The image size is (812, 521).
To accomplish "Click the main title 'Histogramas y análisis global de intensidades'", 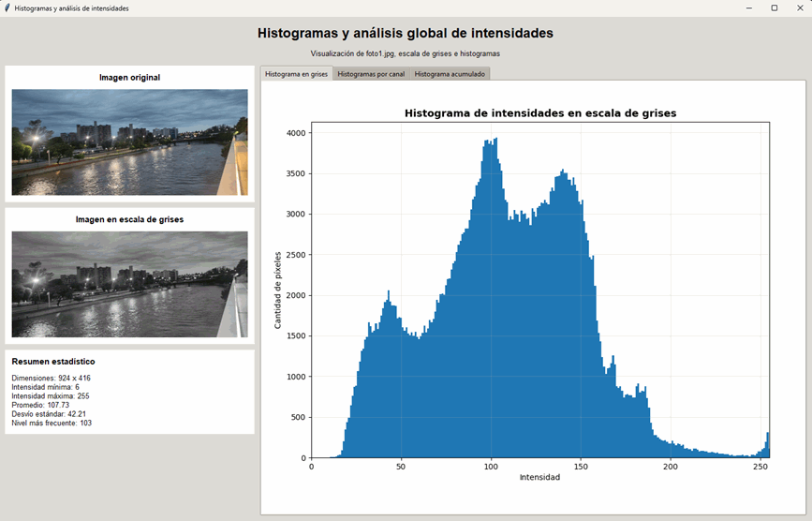I will [406, 33].
